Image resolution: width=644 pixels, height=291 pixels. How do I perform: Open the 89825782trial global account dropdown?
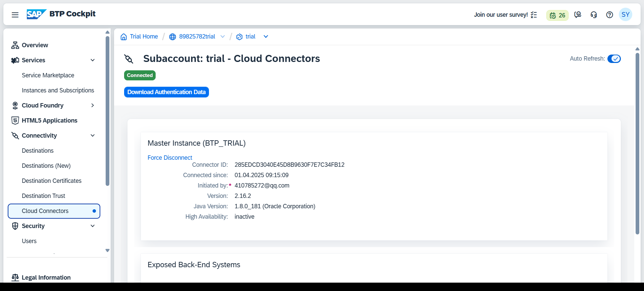point(223,37)
